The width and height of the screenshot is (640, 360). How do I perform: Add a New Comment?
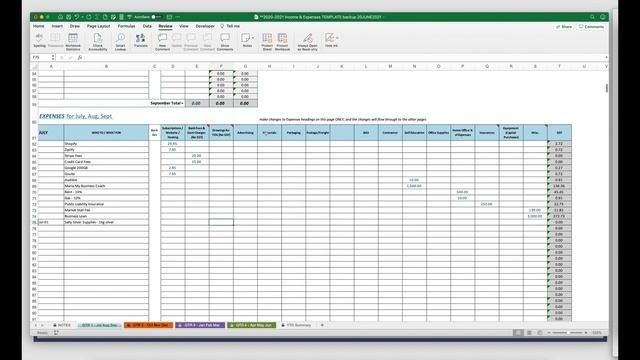click(162, 41)
